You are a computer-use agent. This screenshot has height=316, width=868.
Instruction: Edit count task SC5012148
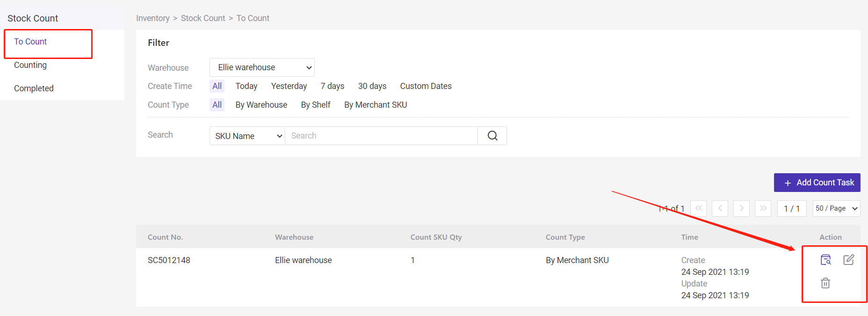[x=848, y=260]
